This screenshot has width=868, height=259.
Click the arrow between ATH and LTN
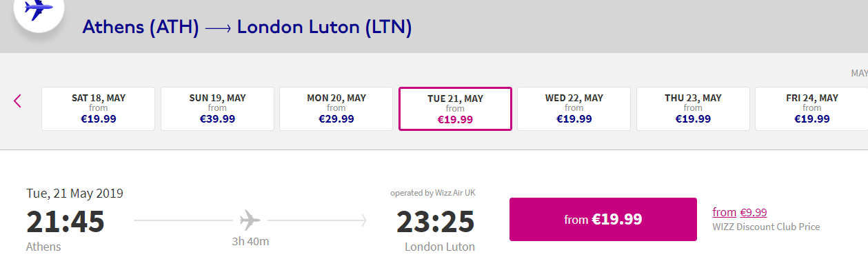pyautogui.click(x=218, y=28)
